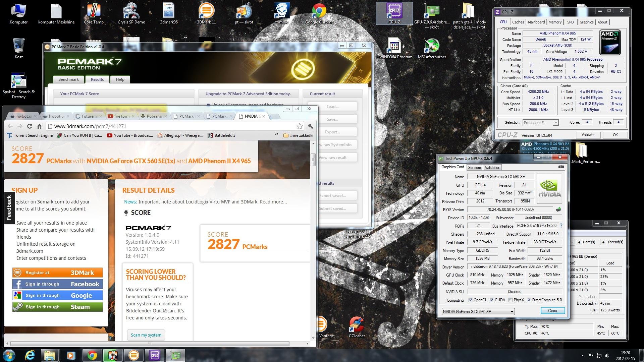644x362 pixels.
Task: Click OK button in CPU-Z
Action: [615, 135]
